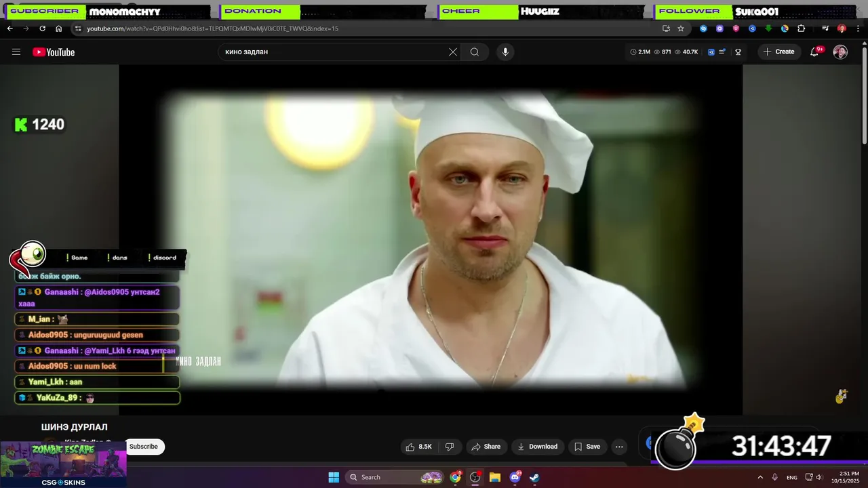Image resolution: width=868 pixels, height=488 pixels.
Task: Download the video
Action: (x=537, y=447)
